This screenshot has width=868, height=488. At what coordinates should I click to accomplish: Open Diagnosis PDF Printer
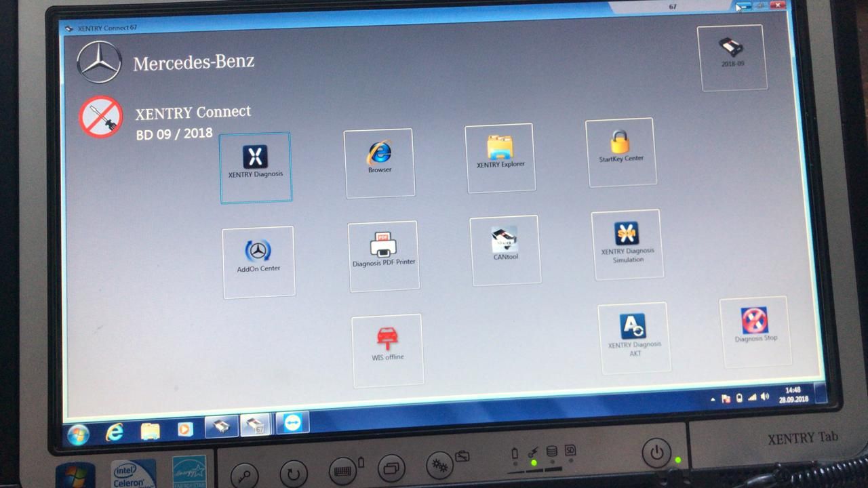coord(383,257)
